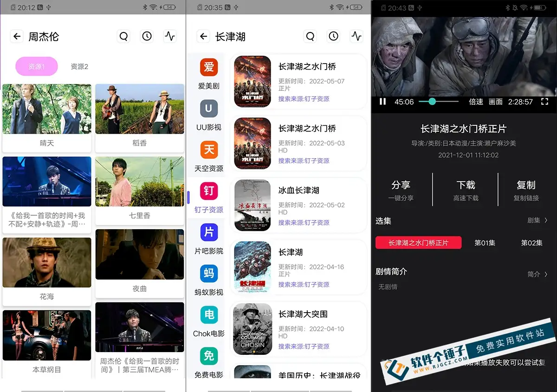Open 长津湖之水门桥 result dated 2022-05-07

[299, 82]
